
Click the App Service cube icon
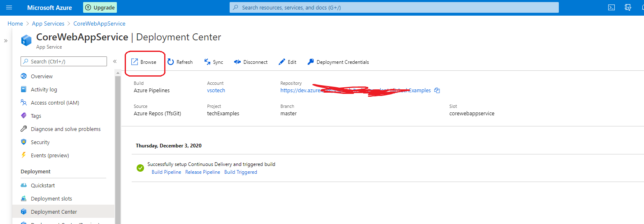point(26,40)
